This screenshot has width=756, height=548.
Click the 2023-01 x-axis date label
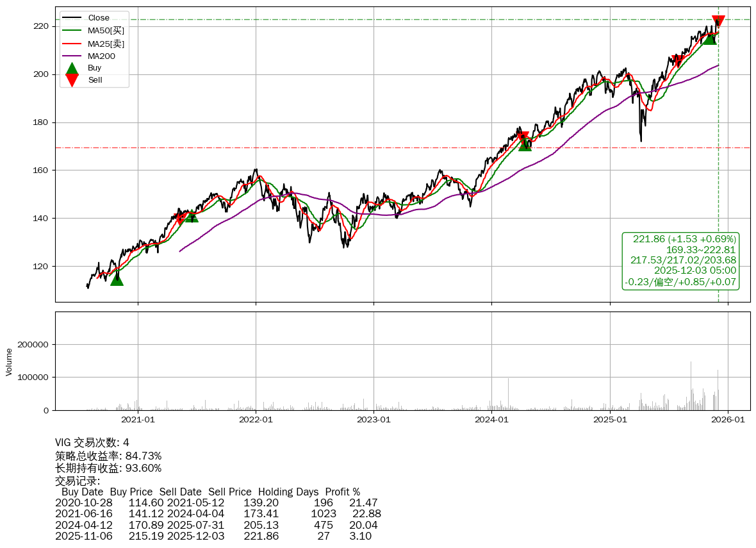(x=374, y=420)
